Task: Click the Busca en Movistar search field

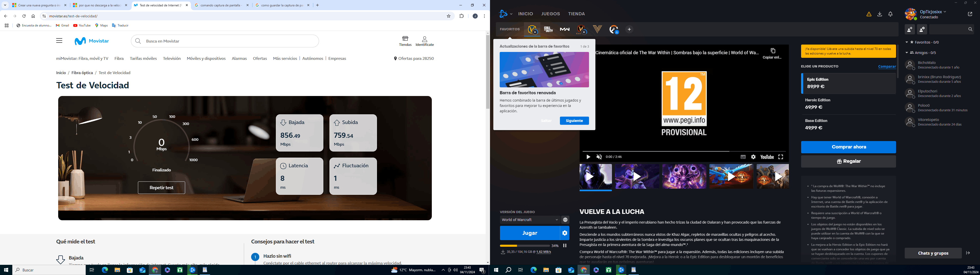Action: 228,41
